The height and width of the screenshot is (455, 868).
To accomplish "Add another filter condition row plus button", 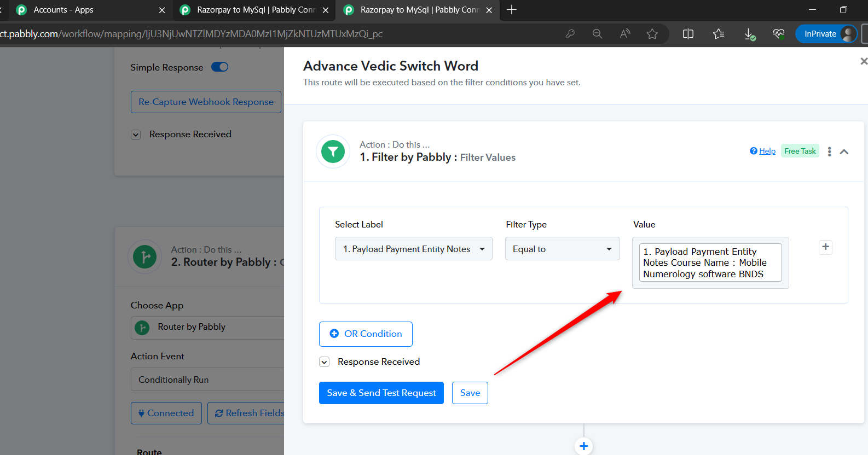I will (826, 247).
